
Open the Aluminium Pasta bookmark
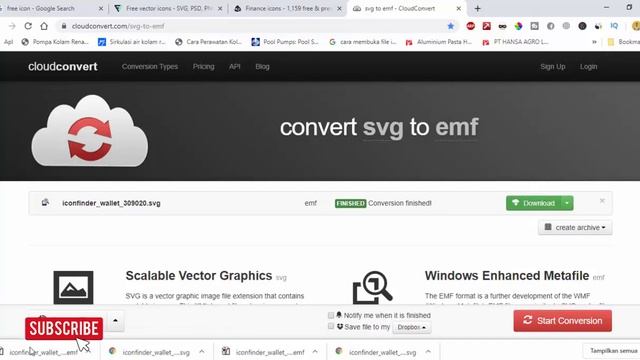439,42
